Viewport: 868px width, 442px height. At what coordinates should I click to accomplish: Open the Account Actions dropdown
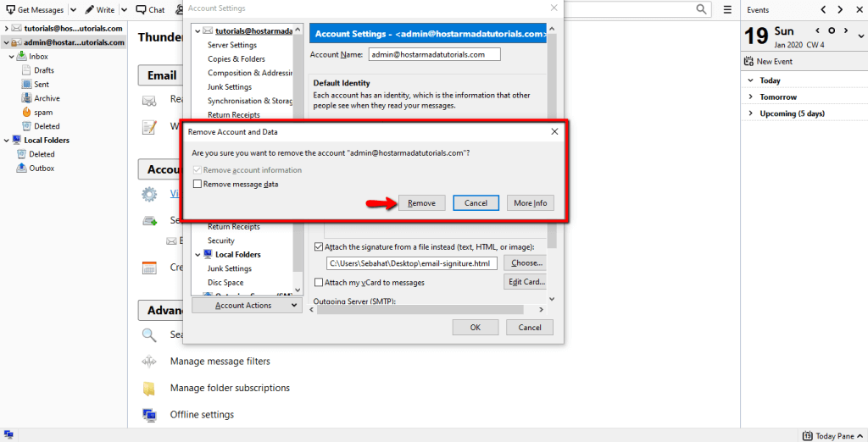[247, 306]
